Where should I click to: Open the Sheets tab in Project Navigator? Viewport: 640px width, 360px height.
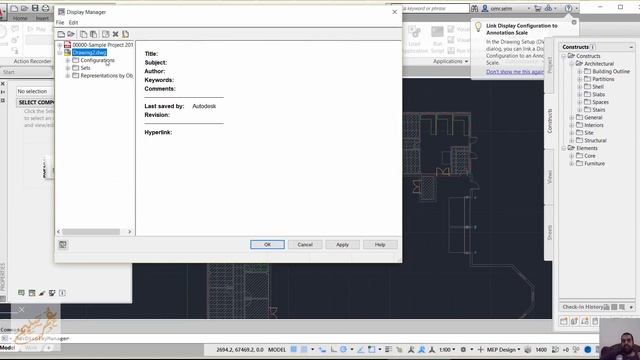[x=549, y=232]
